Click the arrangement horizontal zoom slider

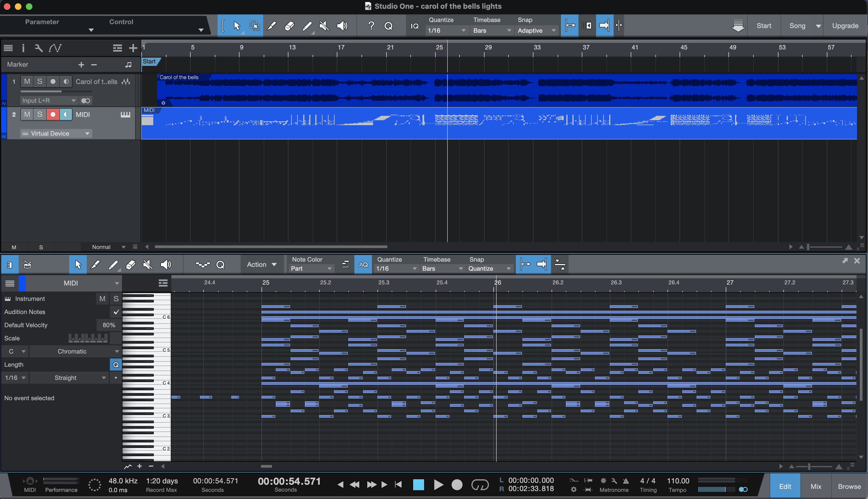[x=825, y=247]
